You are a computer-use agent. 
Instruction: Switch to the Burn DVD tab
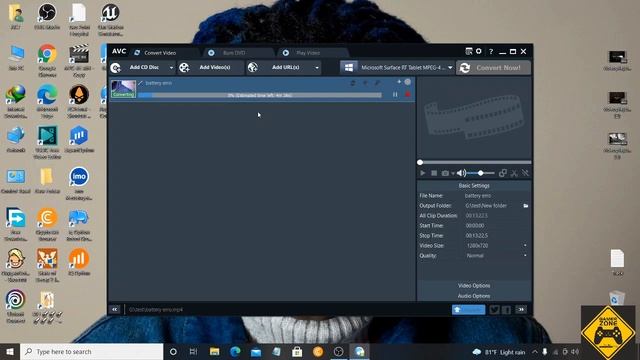(x=234, y=53)
